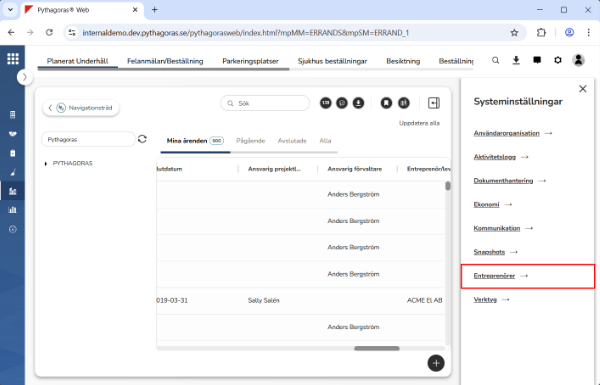Open the Chrome profile icon
This screenshot has height=385, width=600.
[x=569, y=33]
